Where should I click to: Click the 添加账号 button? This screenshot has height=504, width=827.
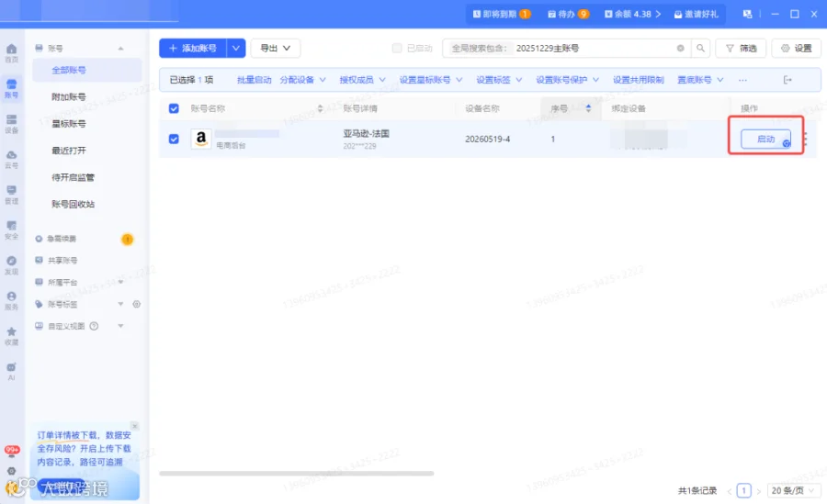coord(193,48)
